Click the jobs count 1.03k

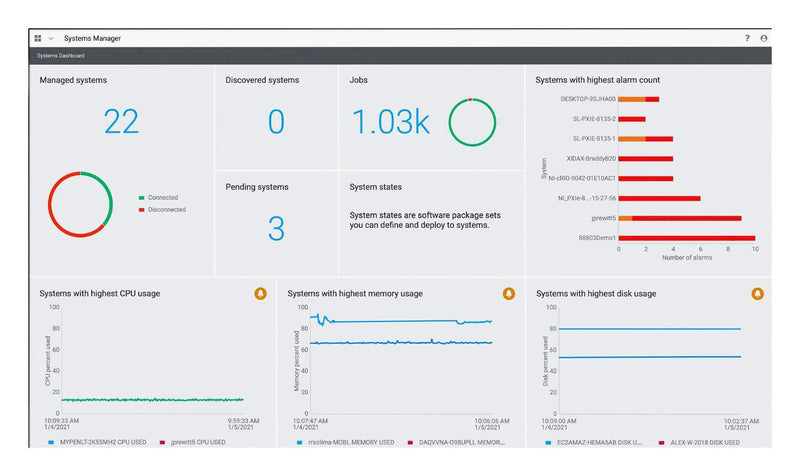(391, 122)
